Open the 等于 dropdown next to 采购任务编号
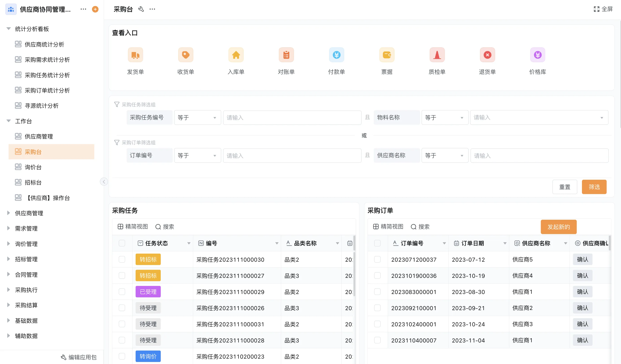 197,118
